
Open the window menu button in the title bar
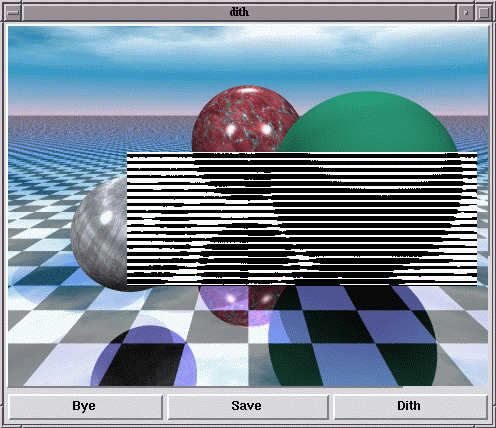[13, 13]
